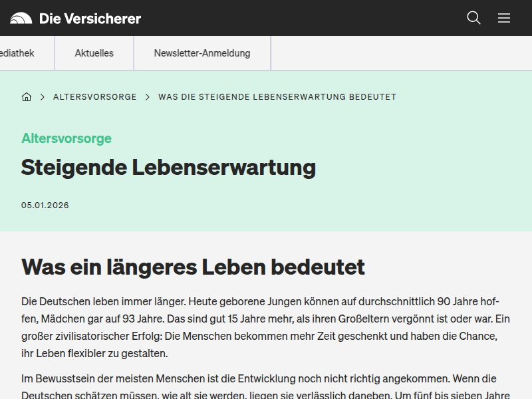This screenshot has height=399, width=532.
Task: Click the 'Die Versicherer' wordmark text
Action: pyautogui.click(x=90, y=19)
